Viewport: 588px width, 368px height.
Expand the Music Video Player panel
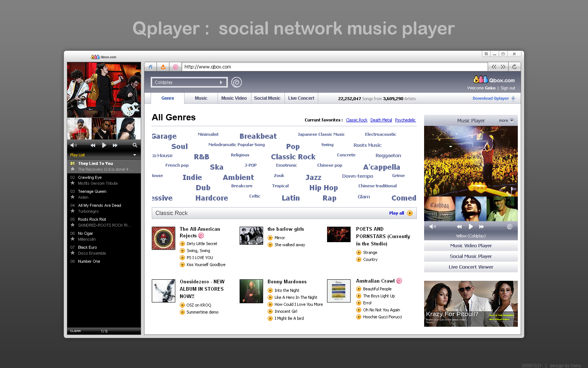471,245
